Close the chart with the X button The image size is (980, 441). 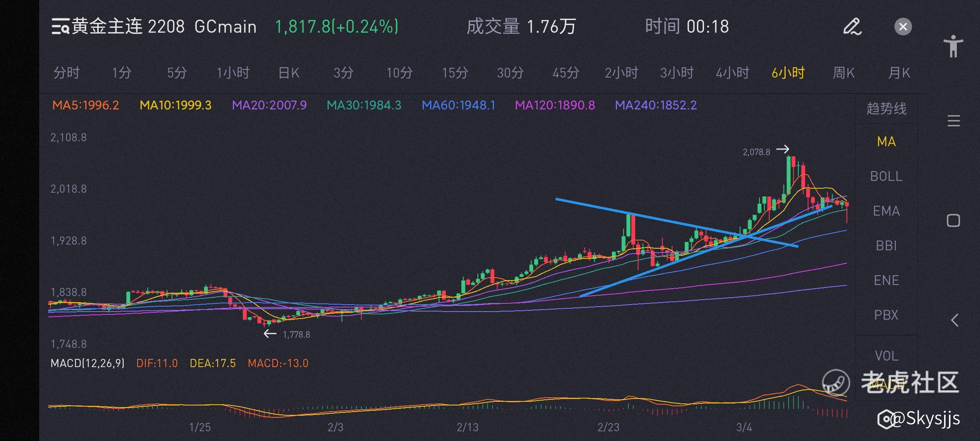(903, 27)
